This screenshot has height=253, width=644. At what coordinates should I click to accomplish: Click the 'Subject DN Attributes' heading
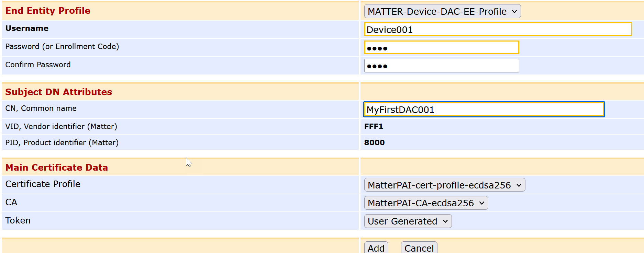click(59, 92)
